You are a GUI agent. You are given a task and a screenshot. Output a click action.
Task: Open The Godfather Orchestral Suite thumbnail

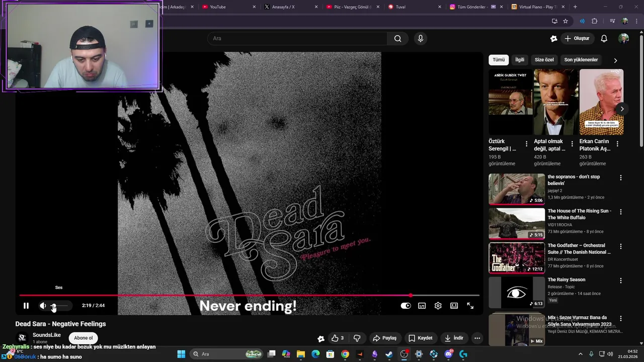[517, 258]
